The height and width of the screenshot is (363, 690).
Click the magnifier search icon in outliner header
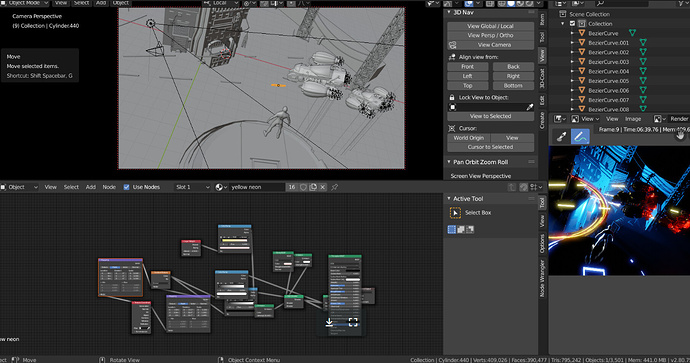point(600,4)
